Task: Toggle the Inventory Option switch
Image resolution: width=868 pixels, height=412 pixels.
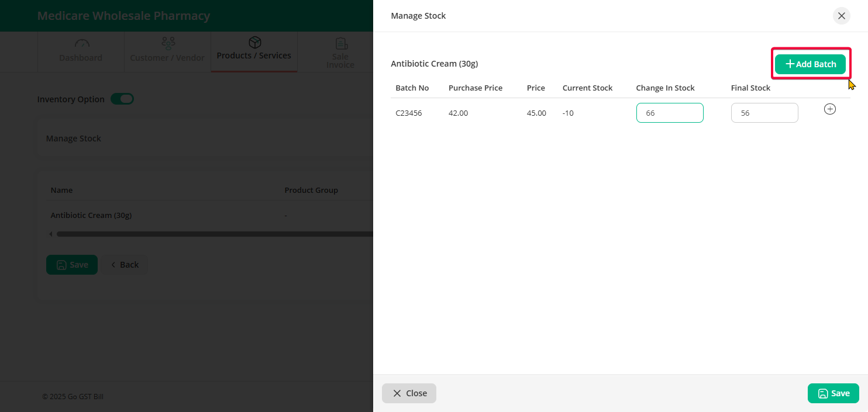Action: click(x=122, y=99)
